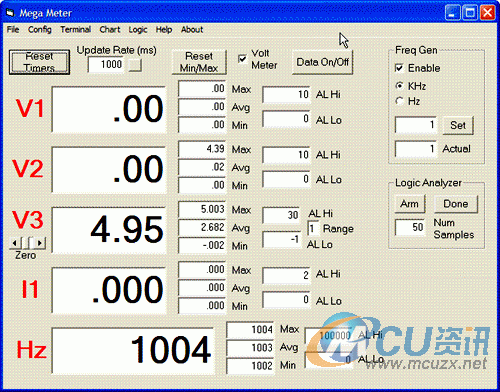Click the Set frequency button
The image size is (500, 392).
tap(458, 125)
